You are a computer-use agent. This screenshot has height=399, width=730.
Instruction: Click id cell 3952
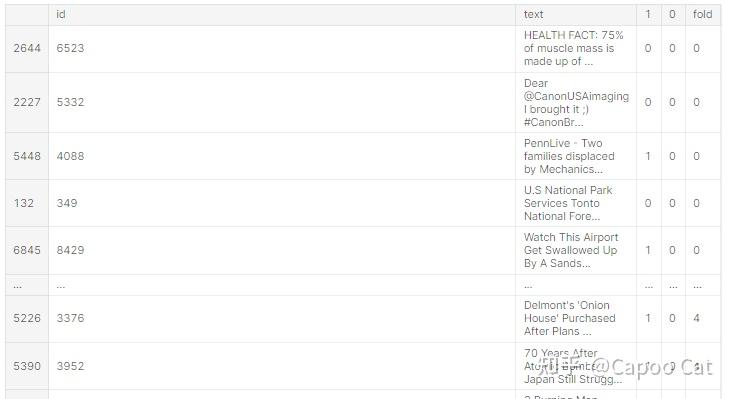click(70, 366)
